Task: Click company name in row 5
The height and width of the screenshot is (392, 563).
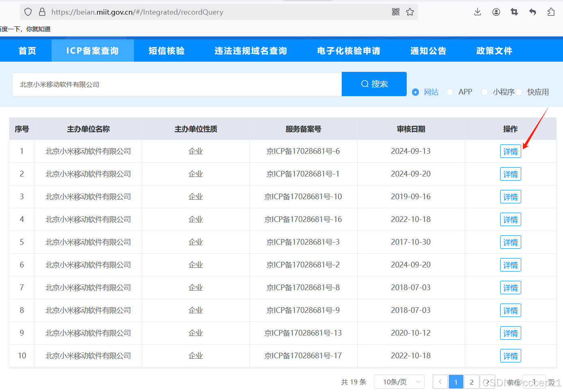Action: coord(88,242)
